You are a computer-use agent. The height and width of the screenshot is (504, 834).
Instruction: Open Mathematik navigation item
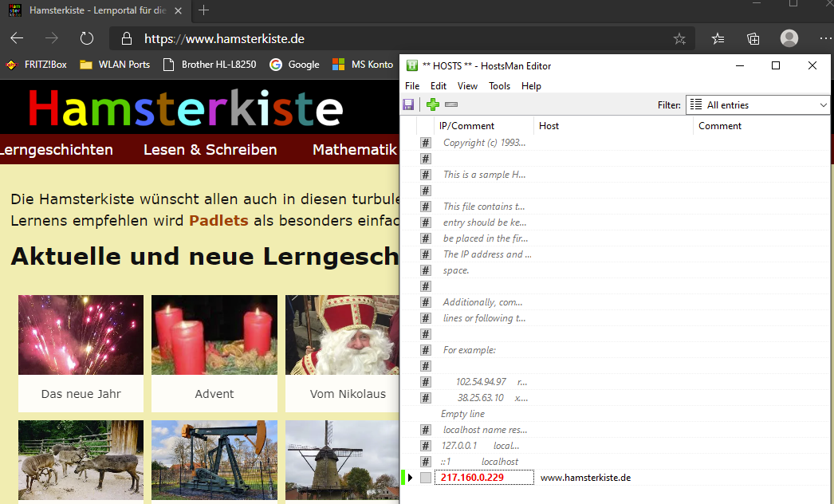[355, 150]
